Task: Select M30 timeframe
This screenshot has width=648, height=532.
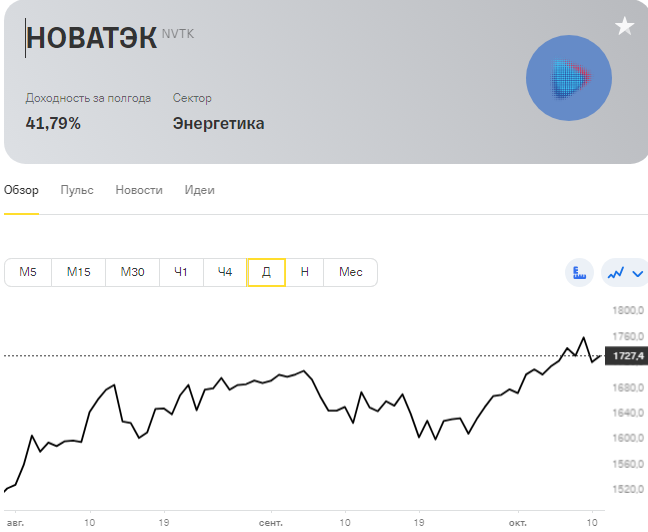Action: pyautogui.click(x=132, y=272)
